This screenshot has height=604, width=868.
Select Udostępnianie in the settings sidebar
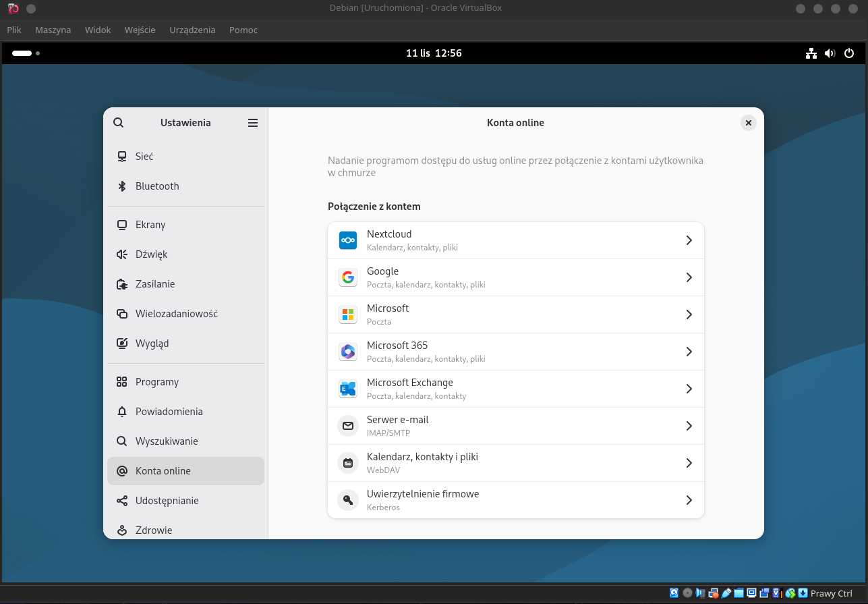[185, 501]
